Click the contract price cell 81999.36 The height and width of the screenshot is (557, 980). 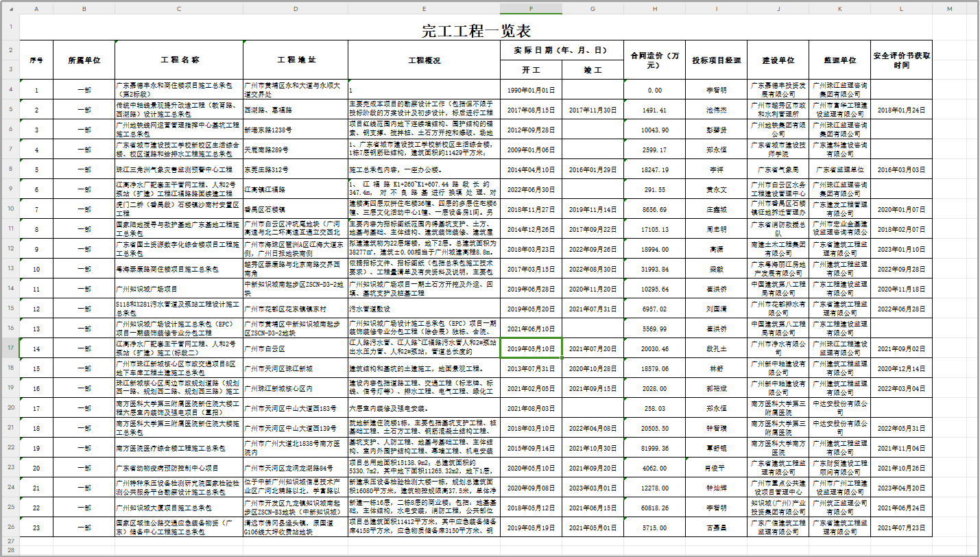pyautogui.click(x=654, y=447)
